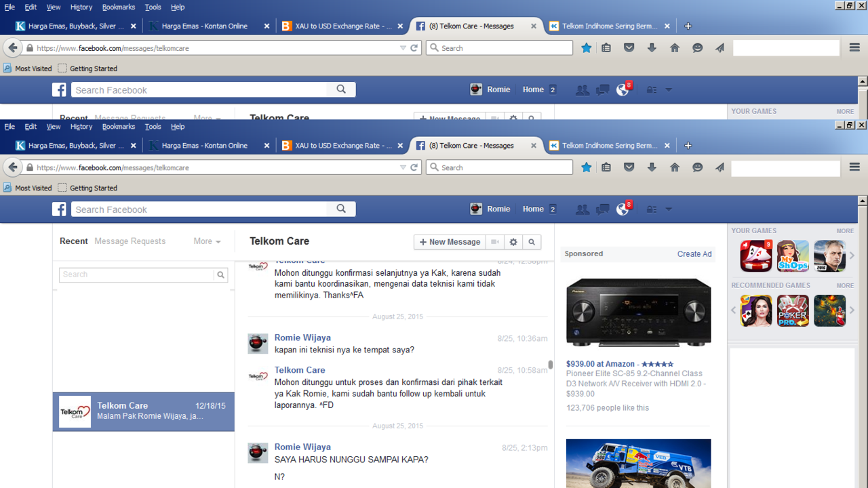This screenshot has height=488, width=868.
Task: Open Facebook messages icon in front window
Action: coord(602,209)
